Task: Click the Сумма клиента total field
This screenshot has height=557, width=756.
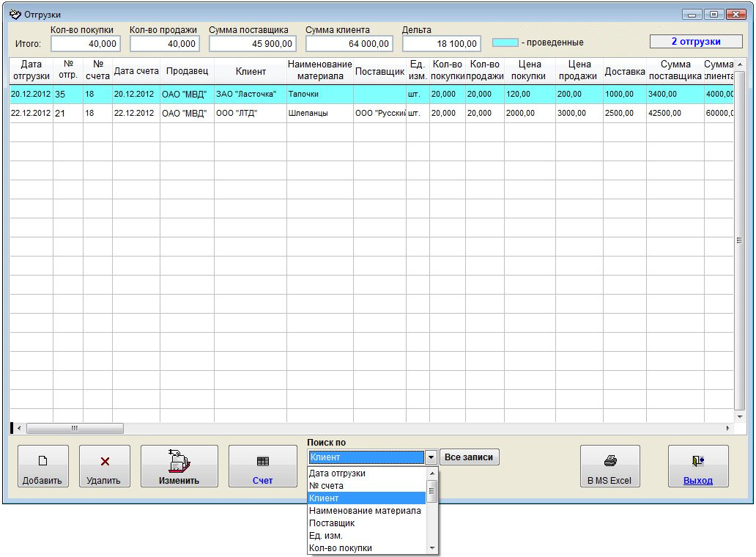Action: [349, 44]
